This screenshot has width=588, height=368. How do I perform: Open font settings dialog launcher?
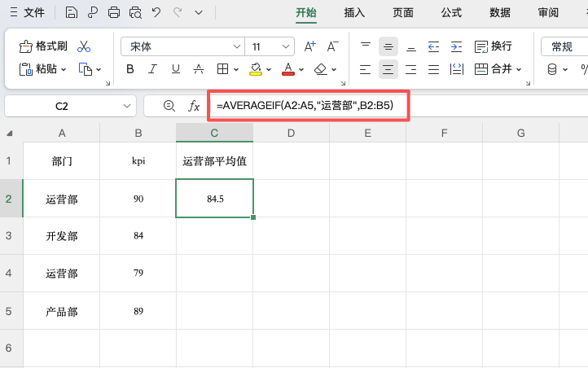[343, 83]
